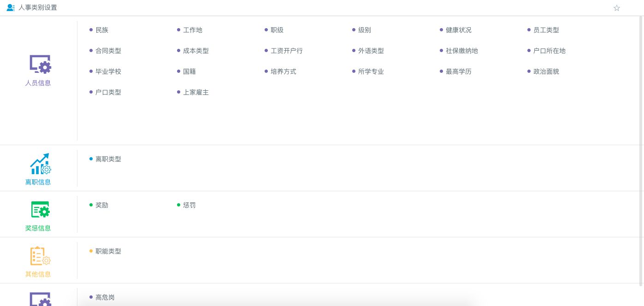This screenshot has width=644, height=306.
Task: Open the 工作地 setting
Action: [193, 30]
